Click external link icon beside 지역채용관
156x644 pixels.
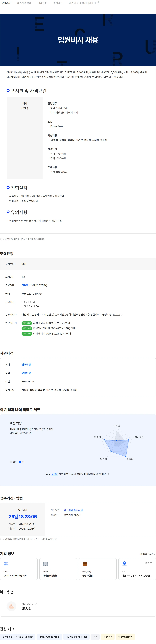(98, 3)
